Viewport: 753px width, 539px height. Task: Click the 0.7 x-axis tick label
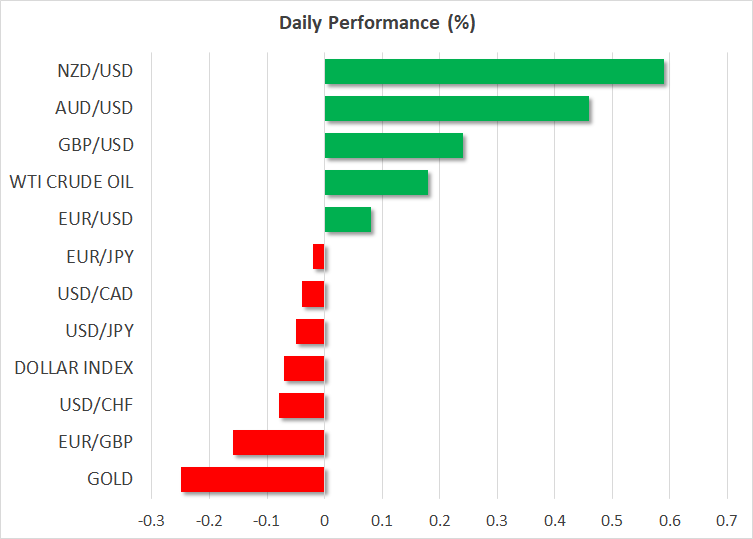pyautogui.click(x=727, y=520)
